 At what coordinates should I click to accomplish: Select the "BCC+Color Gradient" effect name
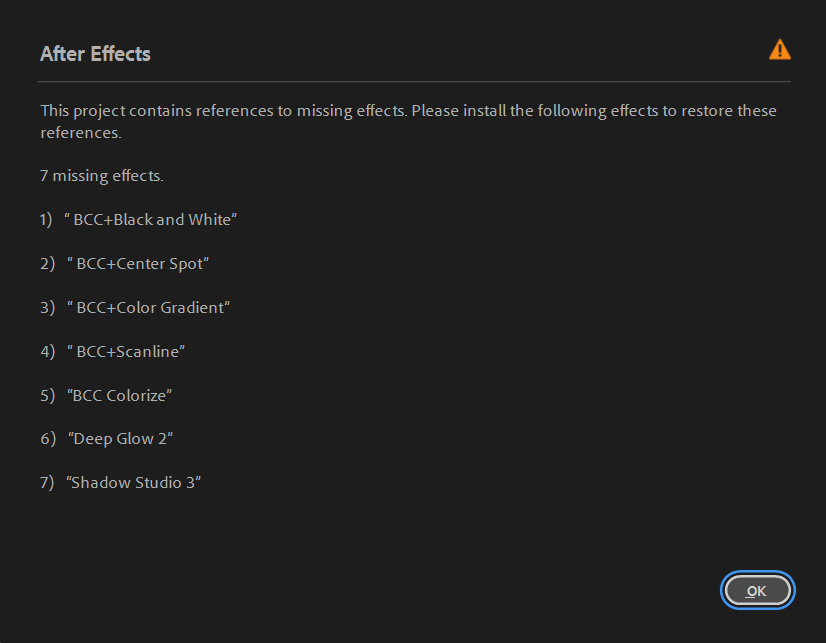(x=149, y=307)
